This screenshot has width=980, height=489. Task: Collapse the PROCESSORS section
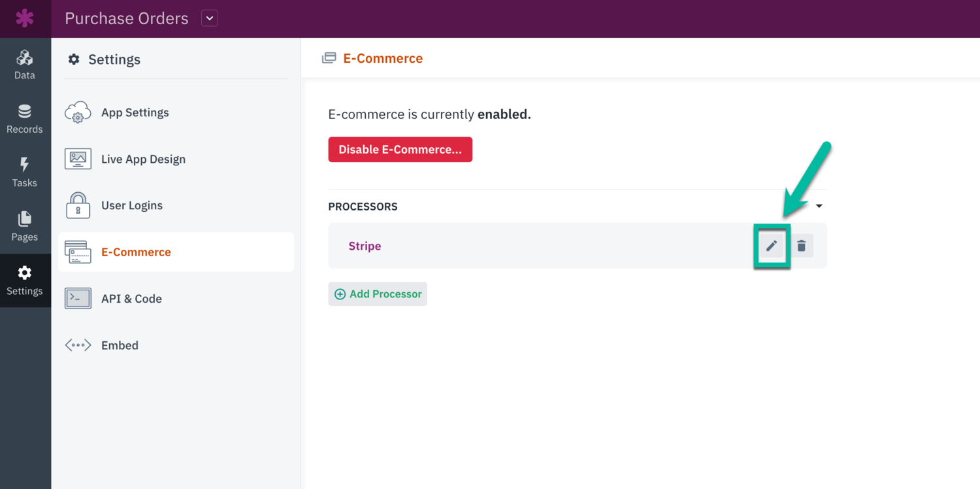click(x=819, y=205)
